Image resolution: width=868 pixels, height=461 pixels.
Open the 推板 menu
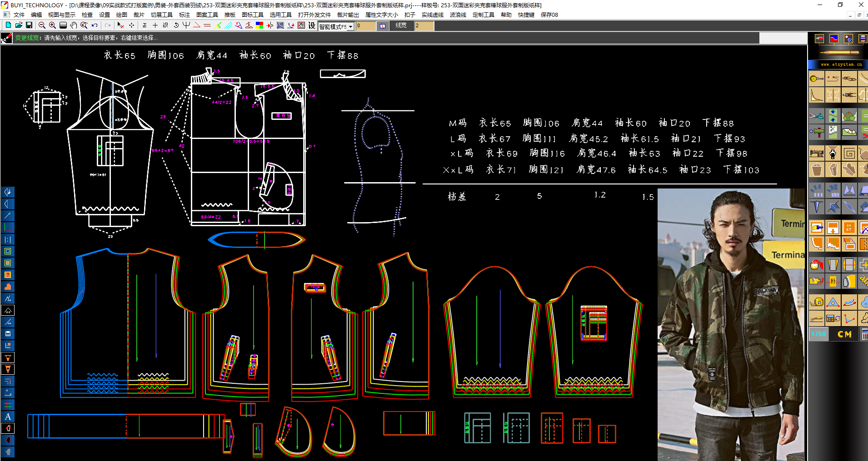[230, 15]
